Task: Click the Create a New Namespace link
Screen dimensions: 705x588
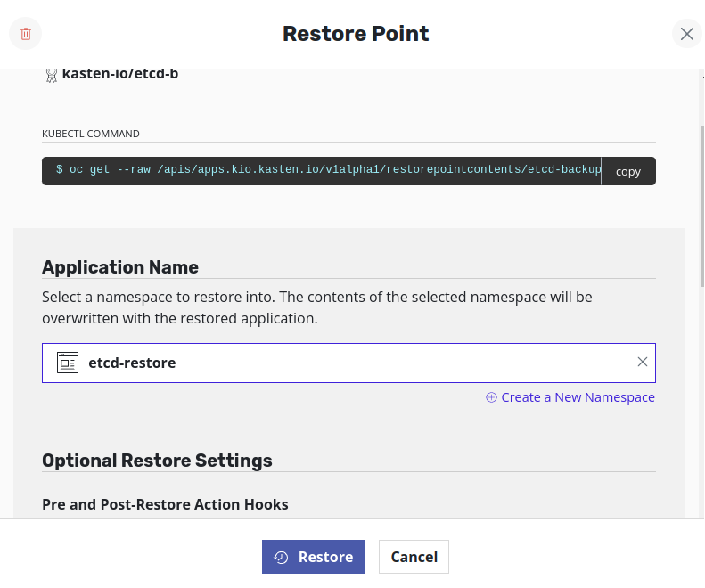Action: click(578, 397)
